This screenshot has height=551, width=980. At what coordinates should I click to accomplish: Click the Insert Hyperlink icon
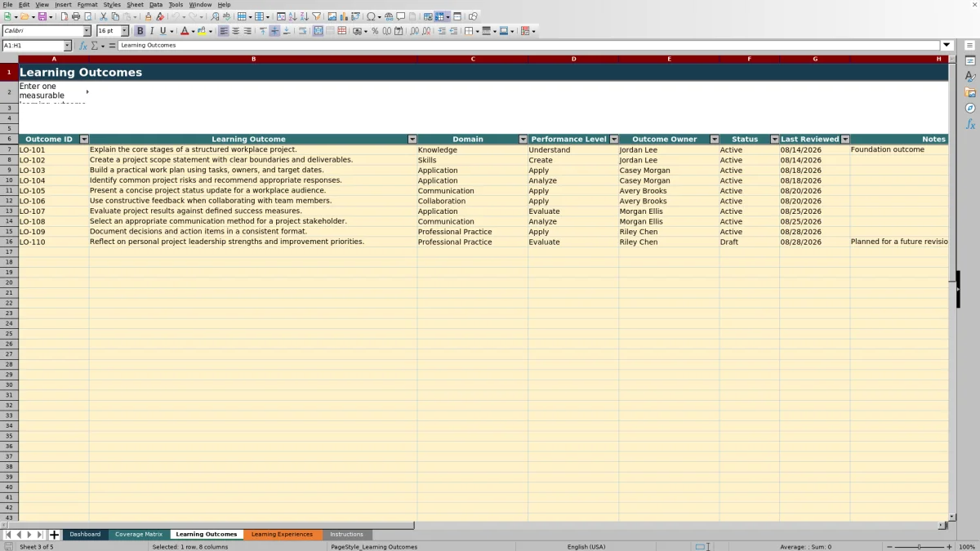pyautogui.click(x=389, y=16)
